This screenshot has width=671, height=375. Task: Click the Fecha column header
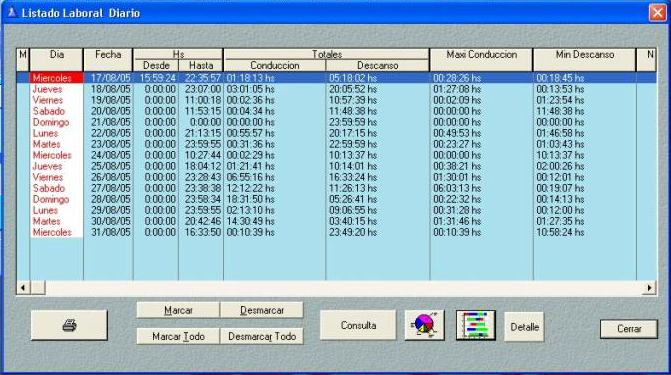click(x=108, y=60)
